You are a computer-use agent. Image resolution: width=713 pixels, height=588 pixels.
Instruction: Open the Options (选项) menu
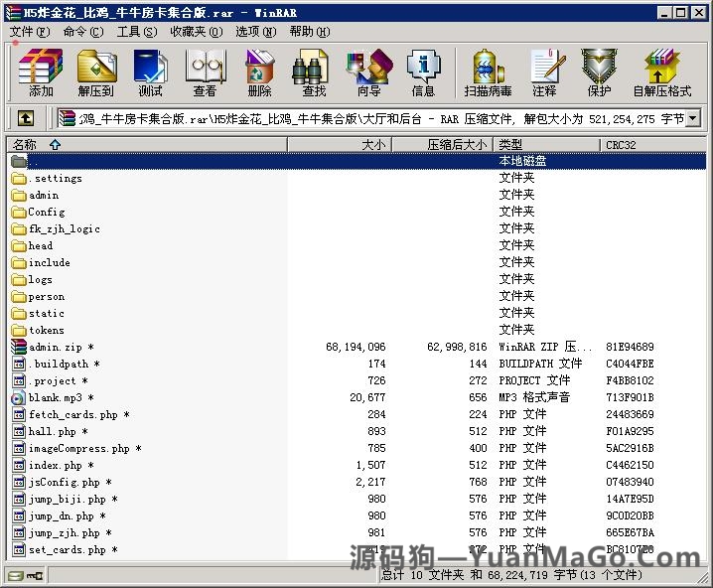pos(255,32)
